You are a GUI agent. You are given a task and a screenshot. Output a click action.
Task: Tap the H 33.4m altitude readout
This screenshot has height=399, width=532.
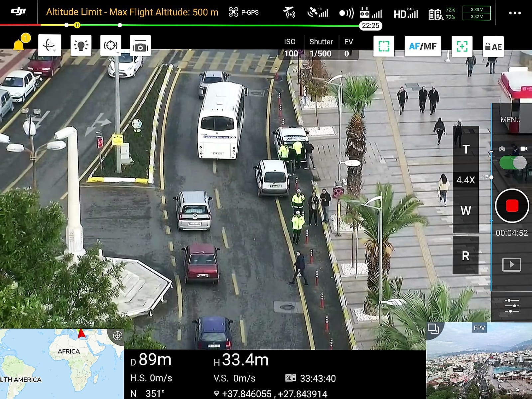coord(241,360)
